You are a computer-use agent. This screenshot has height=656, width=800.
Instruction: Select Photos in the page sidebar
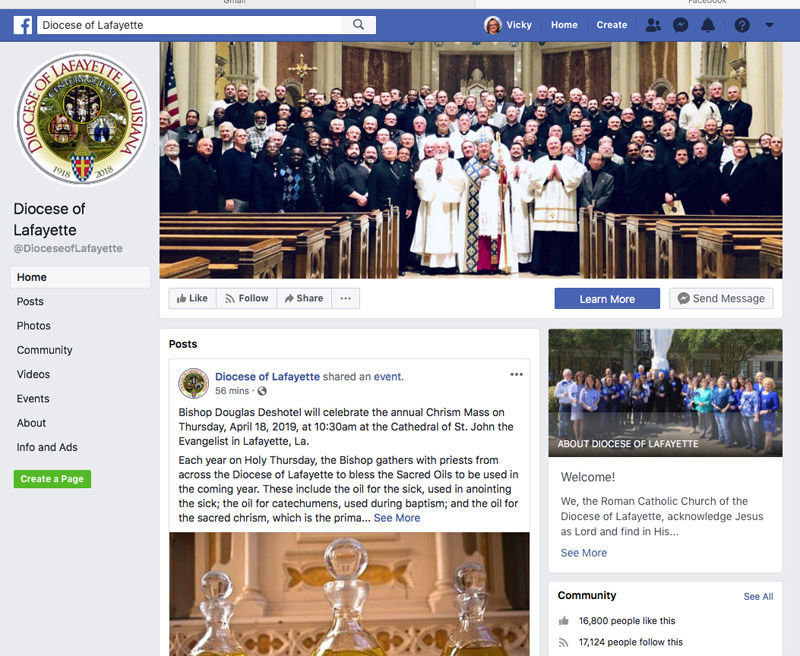pos(34,326)
